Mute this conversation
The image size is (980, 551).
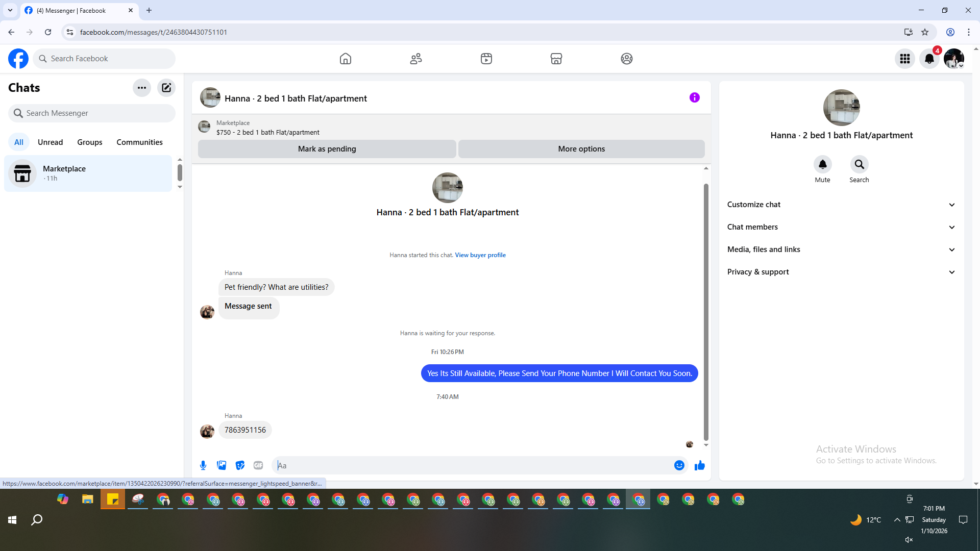822,165
